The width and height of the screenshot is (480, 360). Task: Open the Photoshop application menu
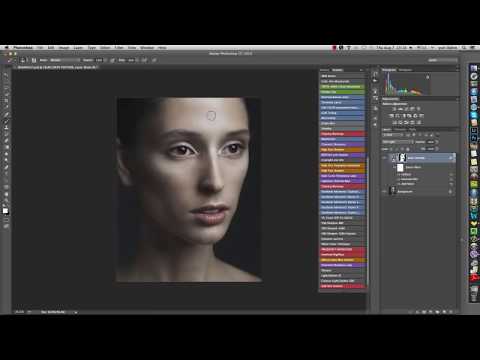tap(23, 48)
